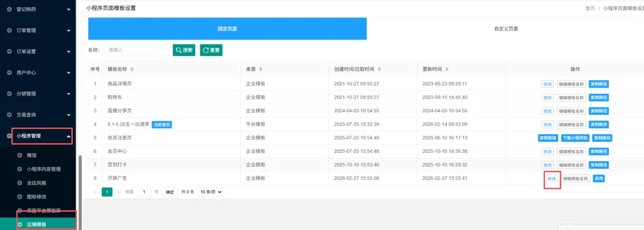
Task: Click 编辑模板名称 for 会员中心 row
Action: (x=571, y=151)
